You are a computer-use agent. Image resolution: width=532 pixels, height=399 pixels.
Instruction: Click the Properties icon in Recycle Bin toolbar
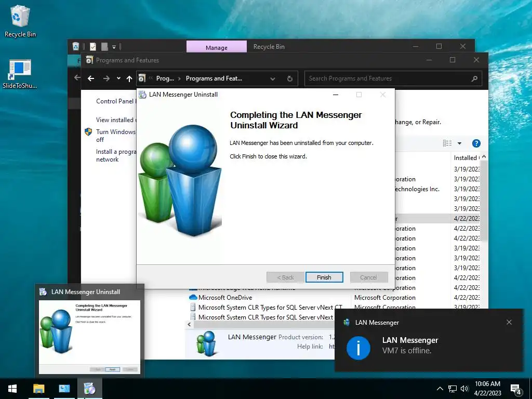[x=93, y=46]
